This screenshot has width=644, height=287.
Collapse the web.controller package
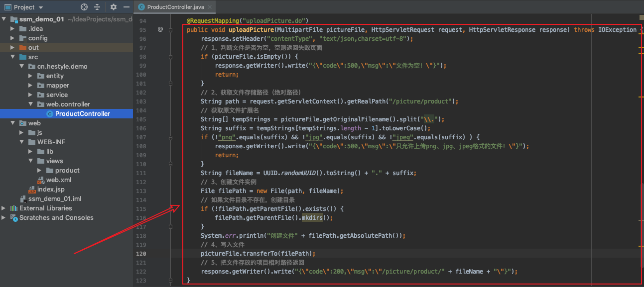pyautogui.click(x=31, y=104)
